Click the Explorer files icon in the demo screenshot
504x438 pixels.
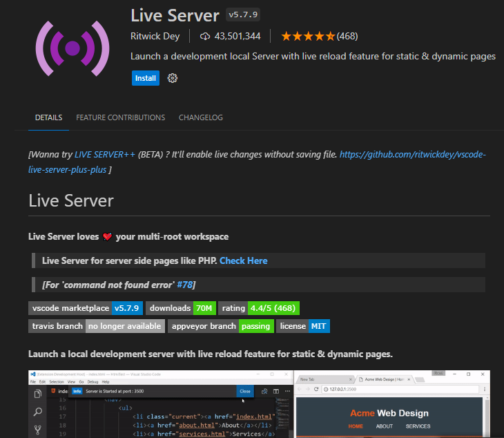[x=37, y=394]
